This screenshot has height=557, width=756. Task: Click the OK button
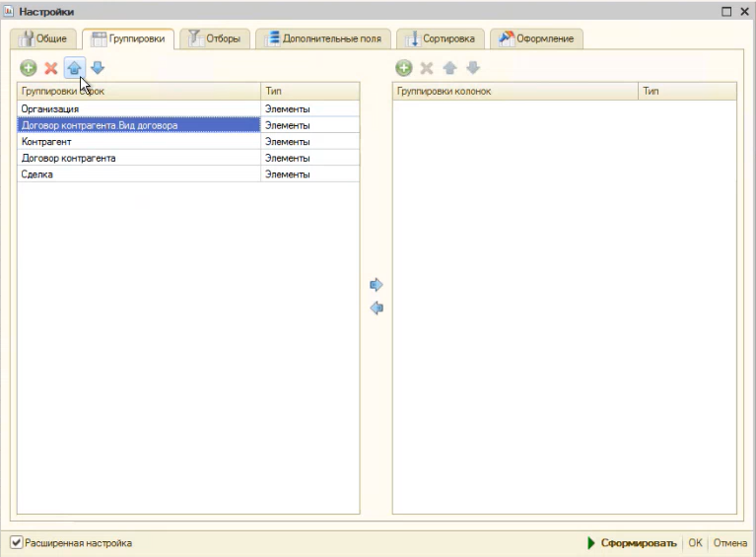click(695, 542)
